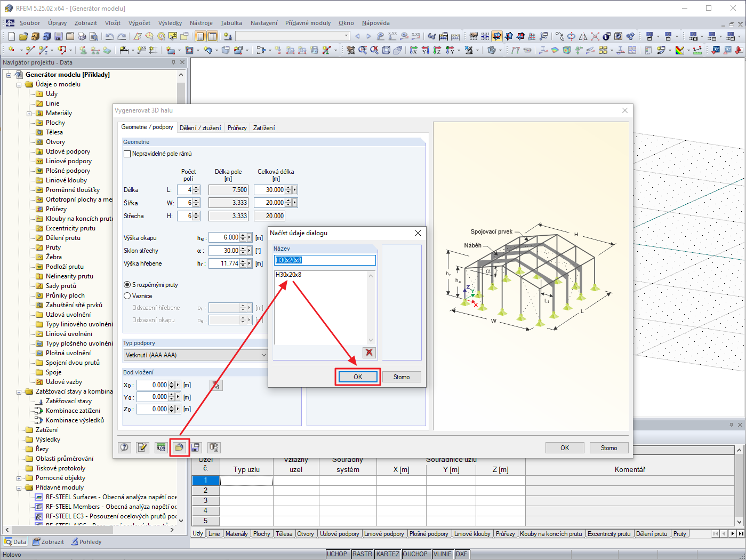Open the Výpočet menu
Viewport: 746px width, 560px height.
tap(139, 23)
